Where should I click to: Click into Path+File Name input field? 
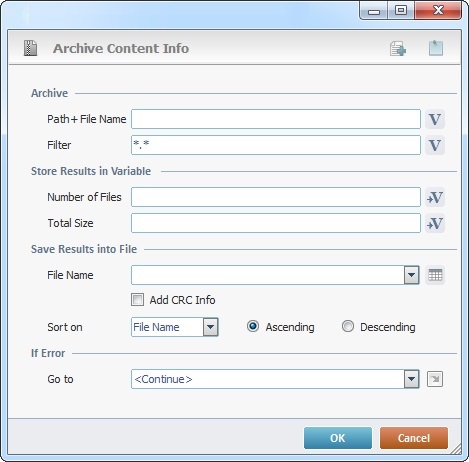(x=276, y=119)
